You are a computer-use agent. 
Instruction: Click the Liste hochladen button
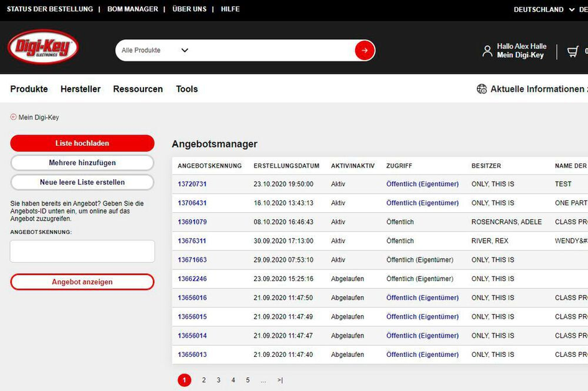(x=81, y=143)
